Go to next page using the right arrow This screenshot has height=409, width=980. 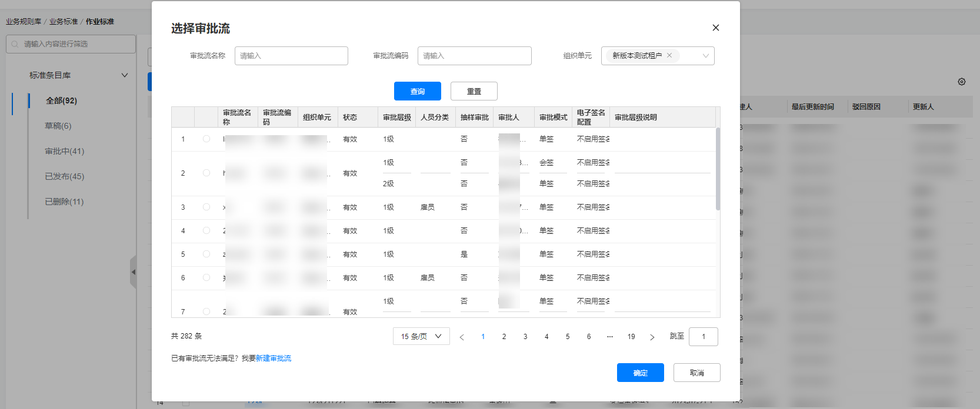652,337
